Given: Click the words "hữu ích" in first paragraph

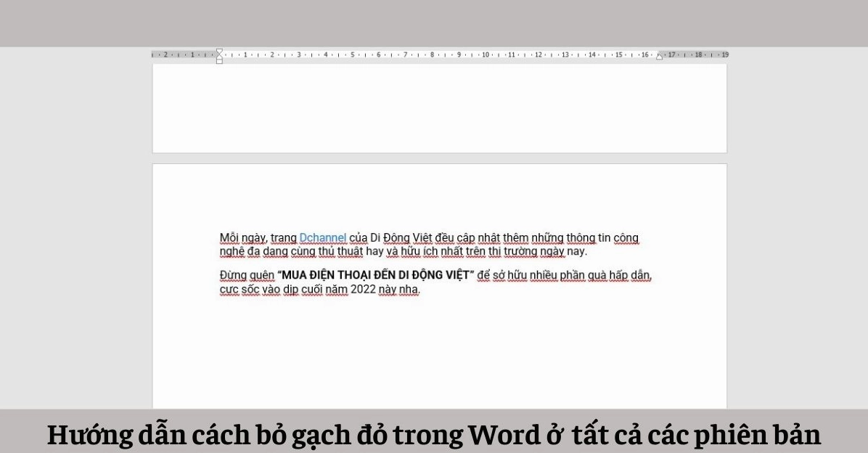Looking at the screenshot, I should click(419, 251).
